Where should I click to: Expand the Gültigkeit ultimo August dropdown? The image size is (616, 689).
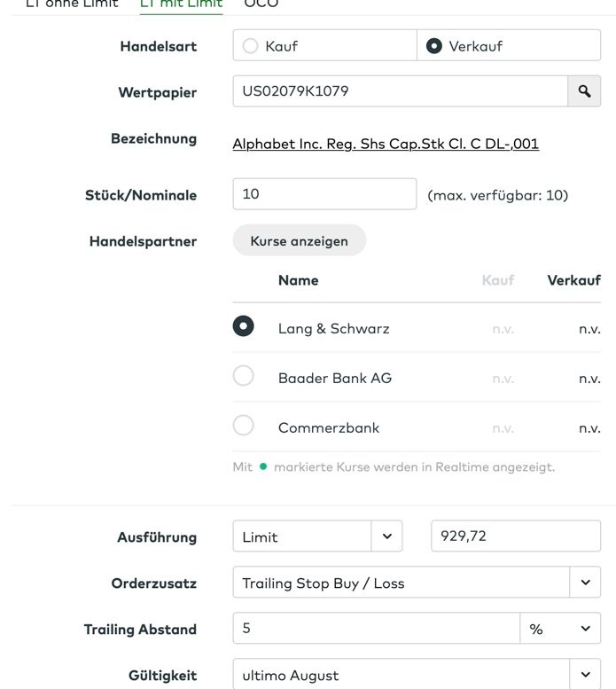pos(584,675)
